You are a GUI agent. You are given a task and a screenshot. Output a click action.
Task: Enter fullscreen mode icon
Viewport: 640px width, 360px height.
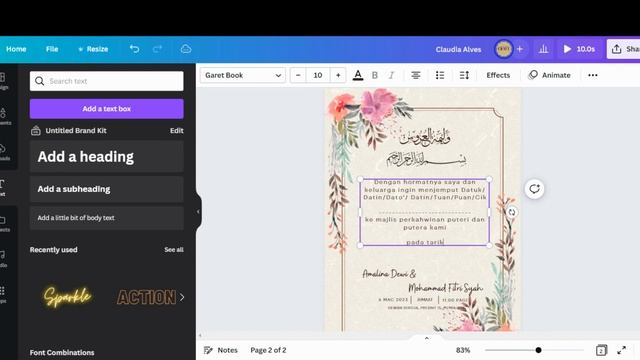click(622, 350)
